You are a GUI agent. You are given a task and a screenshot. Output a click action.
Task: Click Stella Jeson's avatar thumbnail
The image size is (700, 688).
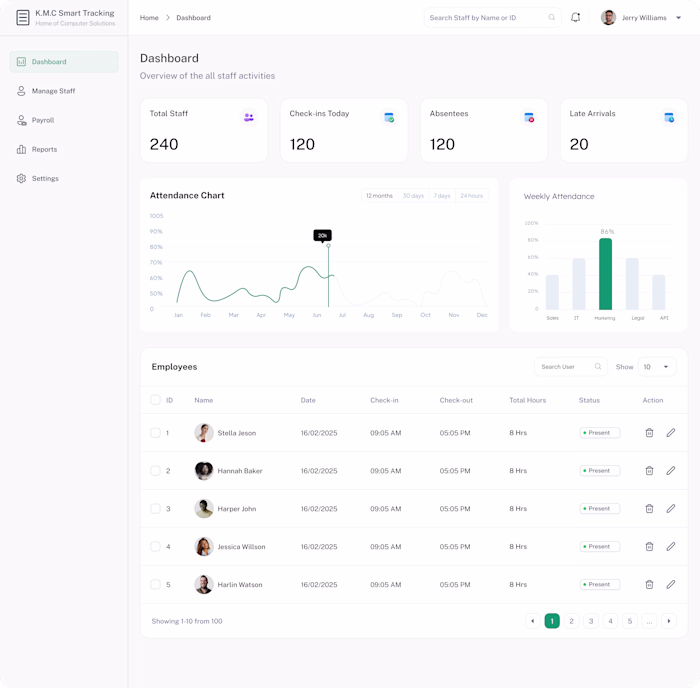click(204, 433)
